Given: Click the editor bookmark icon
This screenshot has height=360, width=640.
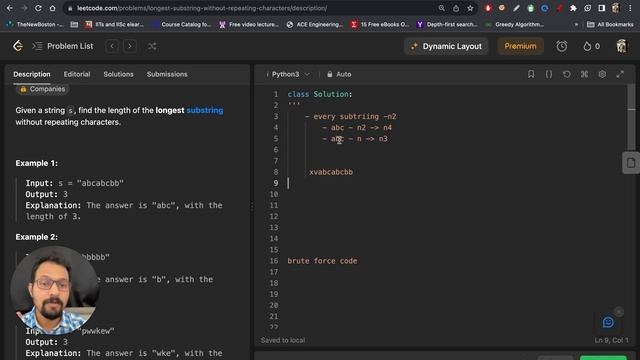Looking at the screenshot, I should 531,74.
